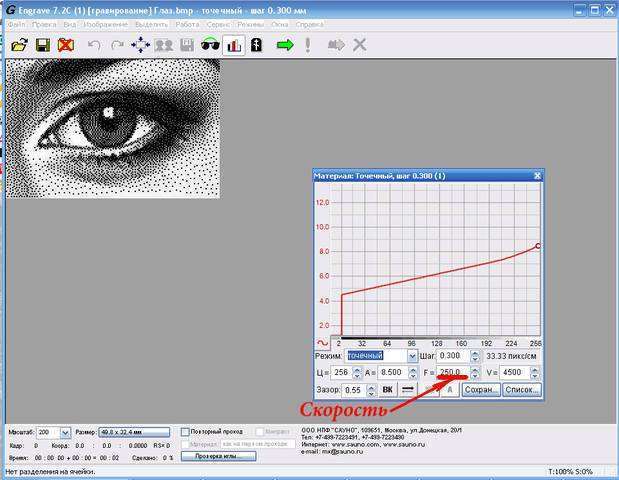
Task: Click the green arrow start icon
Action: (284, 45)
